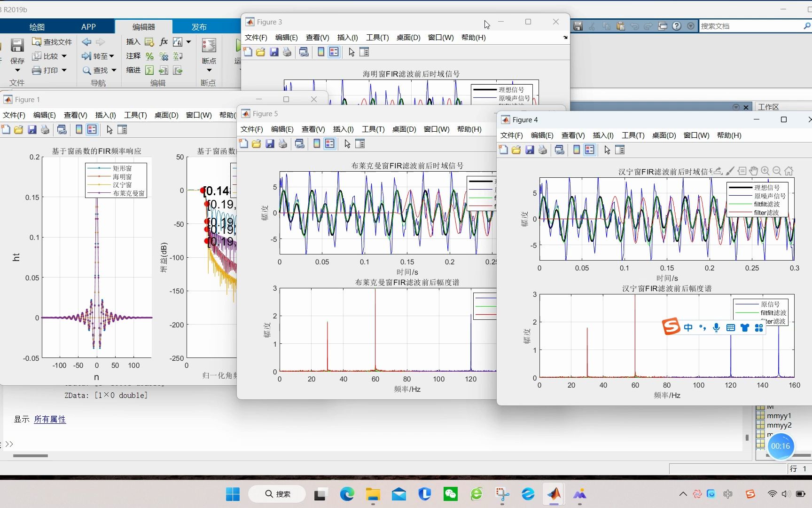812x508 pixels.
Task: Toggle pan hand tool on Figure 4 axes
Action: 754,171
